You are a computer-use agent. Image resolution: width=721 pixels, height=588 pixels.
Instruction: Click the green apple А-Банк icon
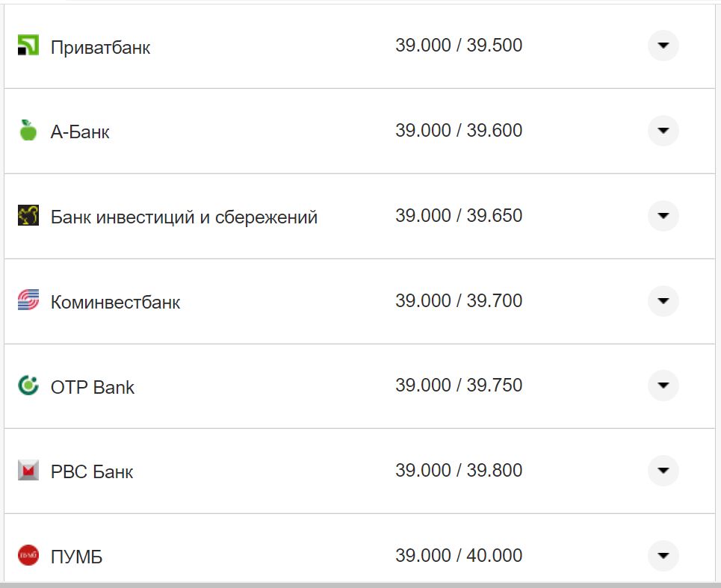coord(28,131)
